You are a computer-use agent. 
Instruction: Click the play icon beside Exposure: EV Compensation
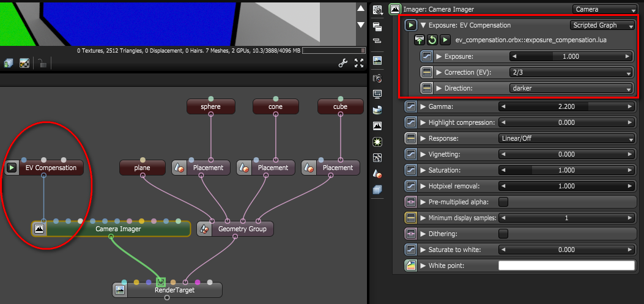[x=411, y=25]
